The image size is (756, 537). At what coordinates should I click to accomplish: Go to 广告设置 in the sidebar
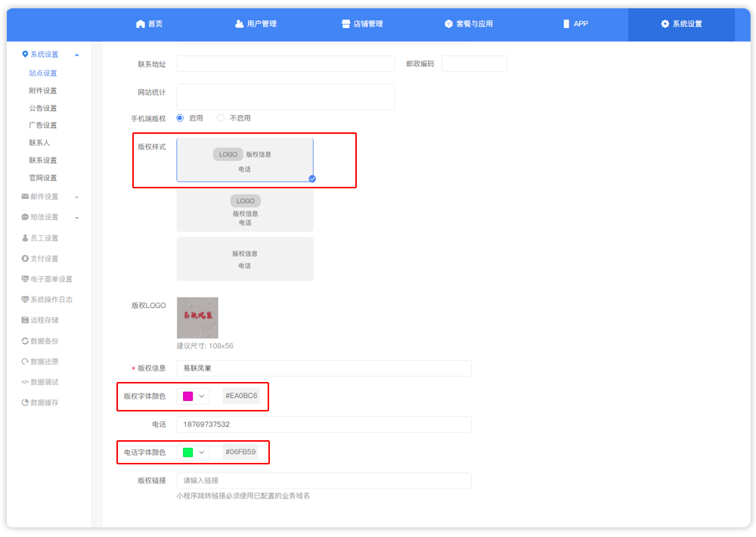43,126
